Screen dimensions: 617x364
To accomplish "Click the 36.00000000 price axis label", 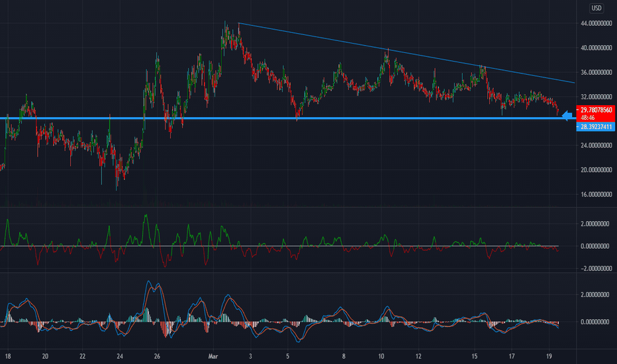I will (596, 72).
